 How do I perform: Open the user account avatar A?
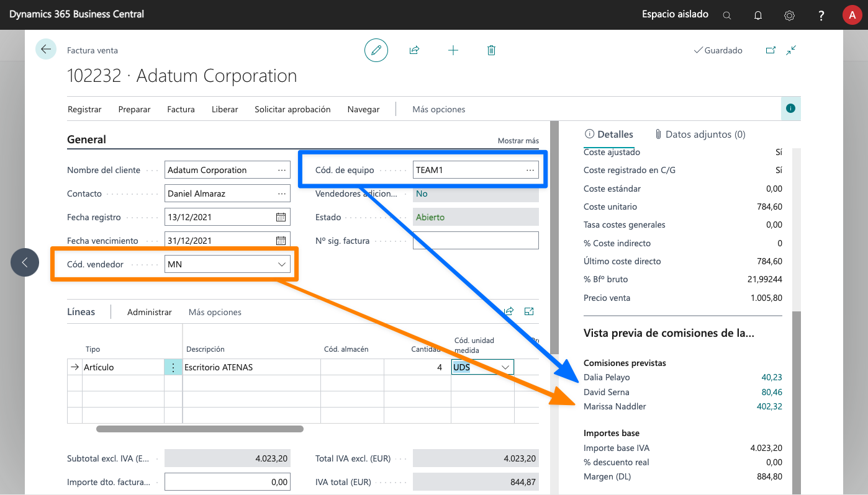coord(852,15)
